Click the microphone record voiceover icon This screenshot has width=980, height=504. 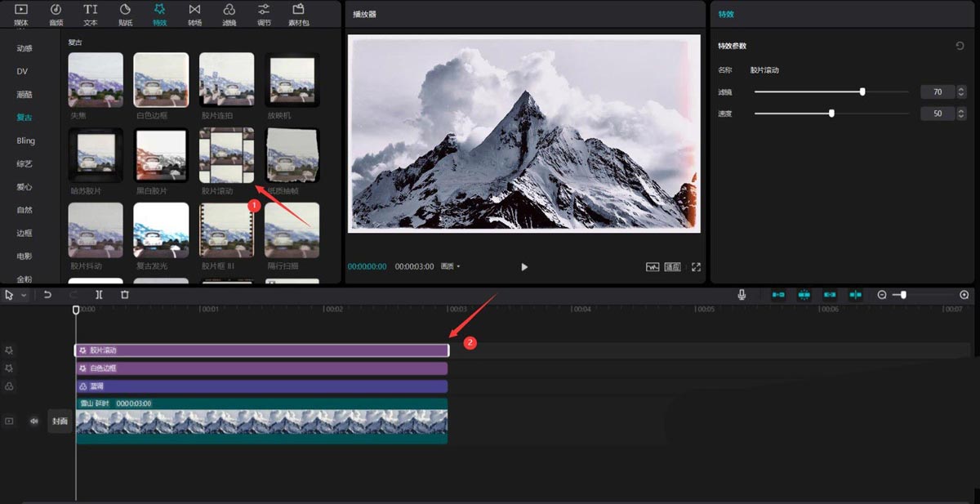742,295
